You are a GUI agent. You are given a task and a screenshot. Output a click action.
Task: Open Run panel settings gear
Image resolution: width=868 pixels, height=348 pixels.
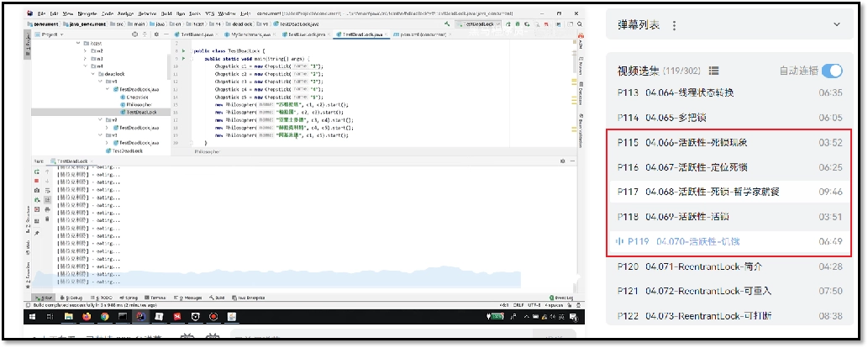point(563,161)
